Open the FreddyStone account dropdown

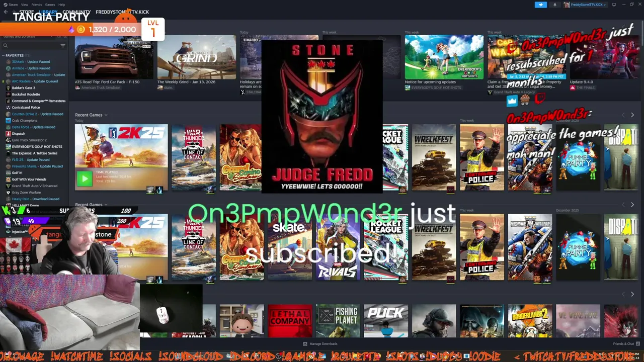(x=585, y=5)
